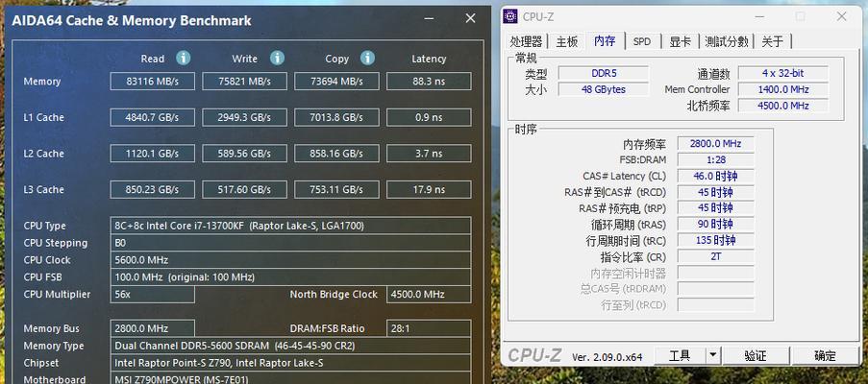Click the Copy info icon in AIDA64

pyautogui.click(x=367, y=58)
